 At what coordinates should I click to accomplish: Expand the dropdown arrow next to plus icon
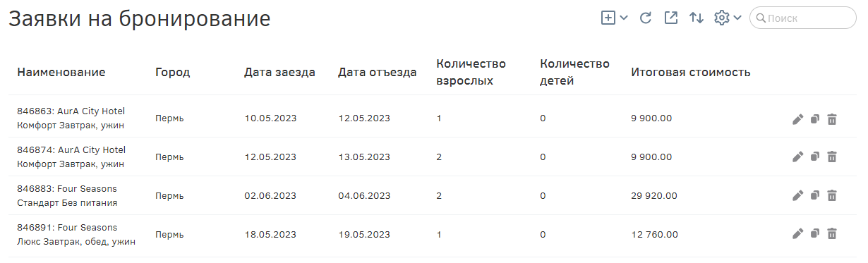624,18
